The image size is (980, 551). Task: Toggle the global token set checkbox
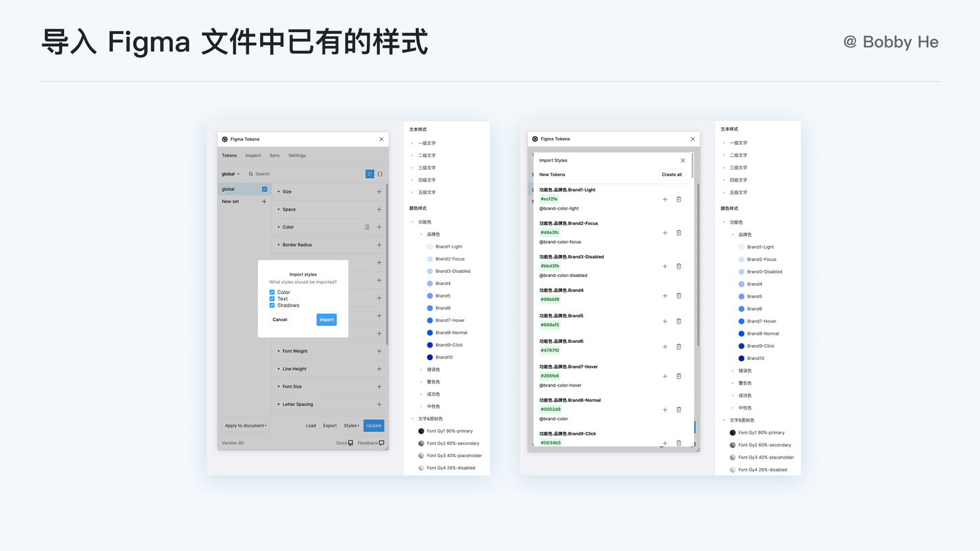pyautogui.click(x=265, y=189)
